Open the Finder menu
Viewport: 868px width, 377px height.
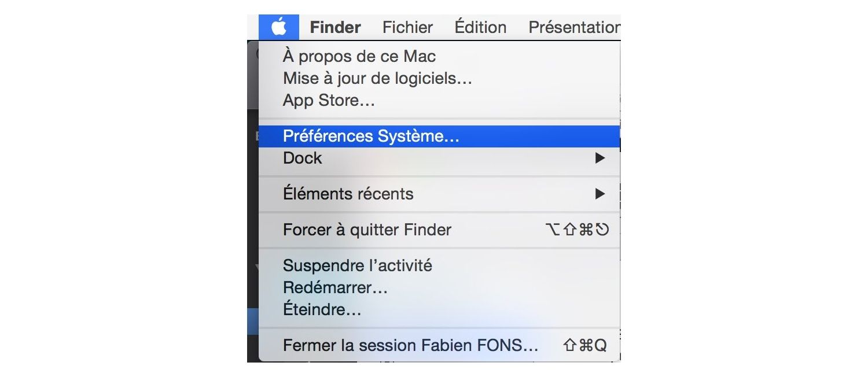(x=334, y=27)
